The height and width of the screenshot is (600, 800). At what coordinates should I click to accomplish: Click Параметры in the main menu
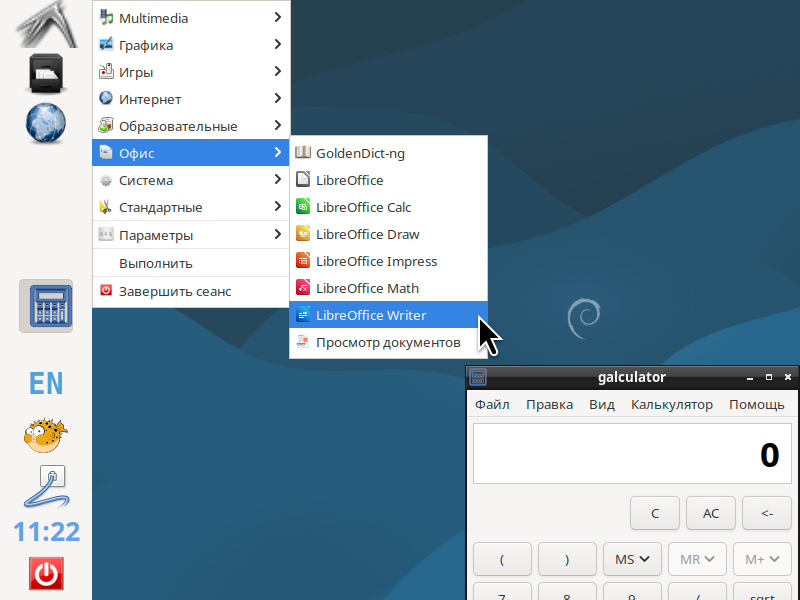coord(191,235)
